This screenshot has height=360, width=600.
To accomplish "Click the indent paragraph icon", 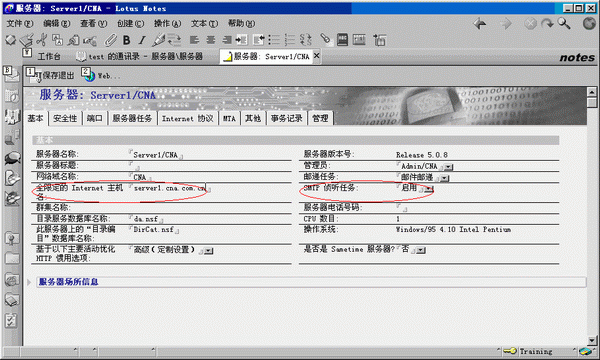I will click(x=241, y=40).
